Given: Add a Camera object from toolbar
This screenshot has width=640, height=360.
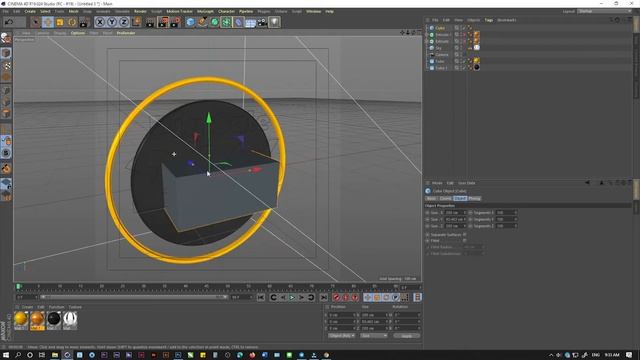Looking at the screenshot, I should click(262, 22).
